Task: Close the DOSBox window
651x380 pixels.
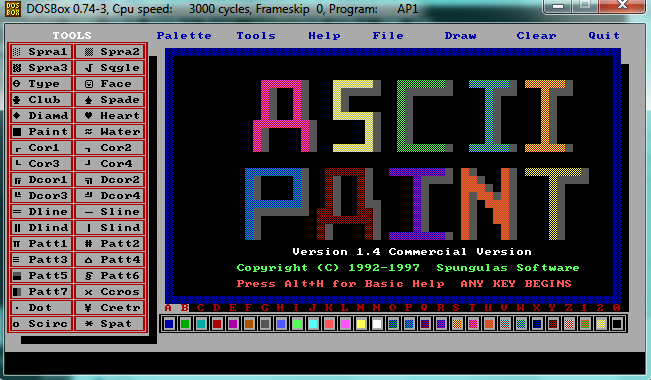Action: point(622,6)
